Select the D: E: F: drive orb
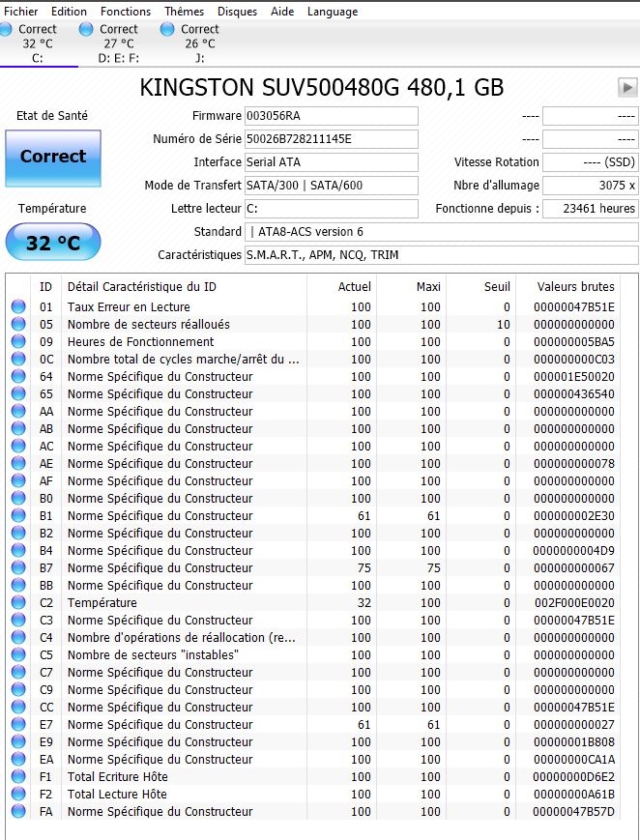This screenshot has height=840, width=640. 86,30
